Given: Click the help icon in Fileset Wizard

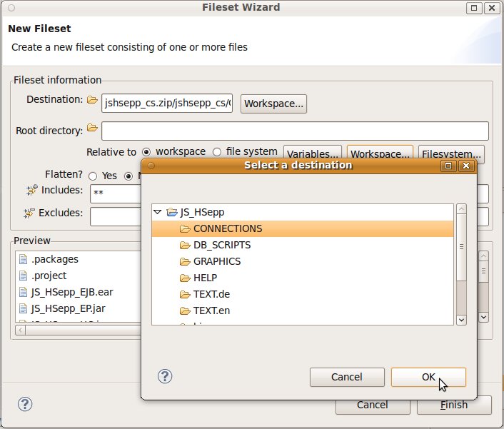Looking at the screenshot, I should coord(24,404).
